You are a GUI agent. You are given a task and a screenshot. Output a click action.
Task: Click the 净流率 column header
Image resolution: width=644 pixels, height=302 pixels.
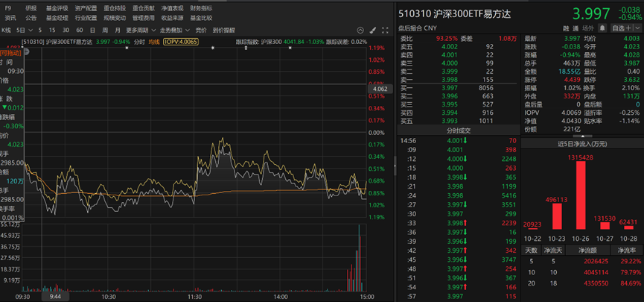click(627, 250)
